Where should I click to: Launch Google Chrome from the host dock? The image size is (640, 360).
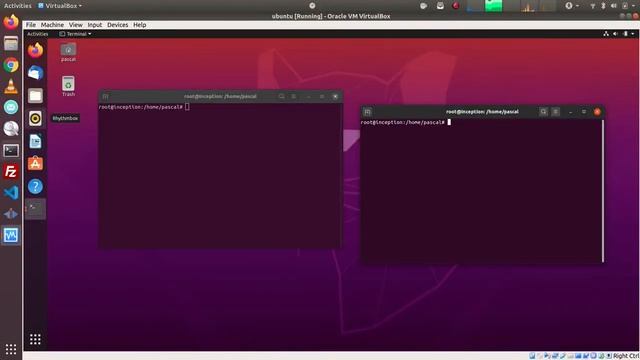pyautogui.click(x=11, y=65)
